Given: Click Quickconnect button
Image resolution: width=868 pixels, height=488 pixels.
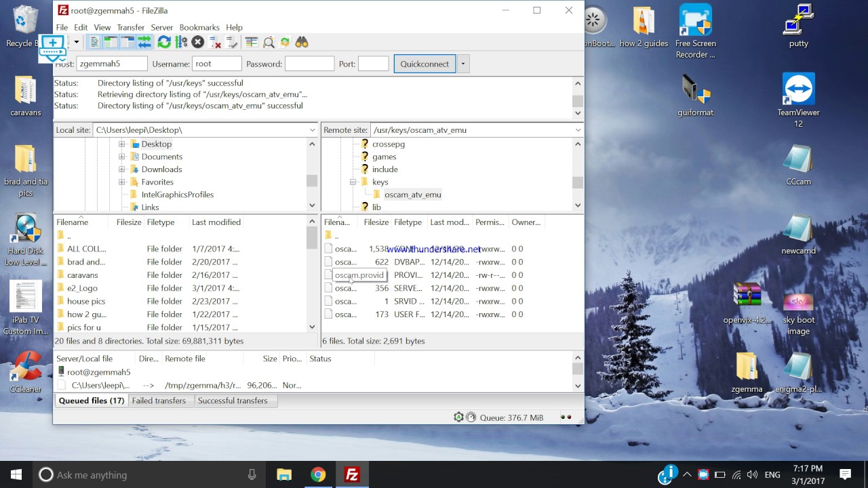Looking at the screenshot, I should (x=425, y=64).
